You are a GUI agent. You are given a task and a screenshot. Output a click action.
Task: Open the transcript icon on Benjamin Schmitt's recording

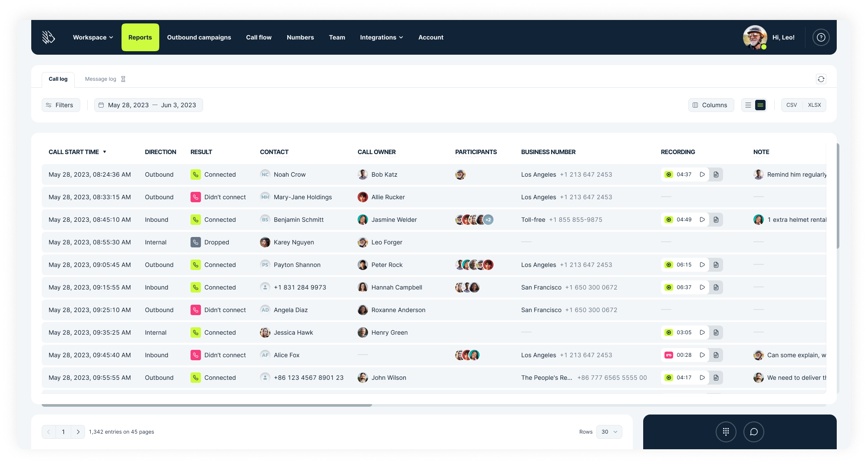coord(716,220)
